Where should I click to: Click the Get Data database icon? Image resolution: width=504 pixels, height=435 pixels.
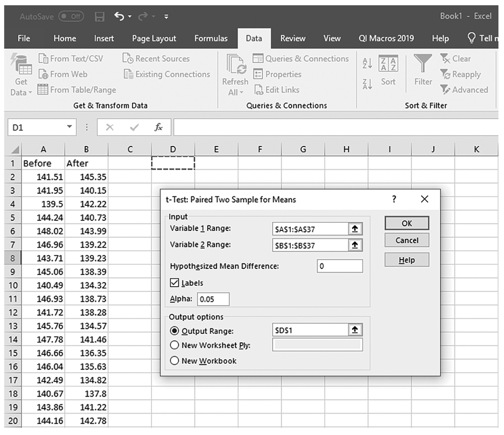point(21,64)
